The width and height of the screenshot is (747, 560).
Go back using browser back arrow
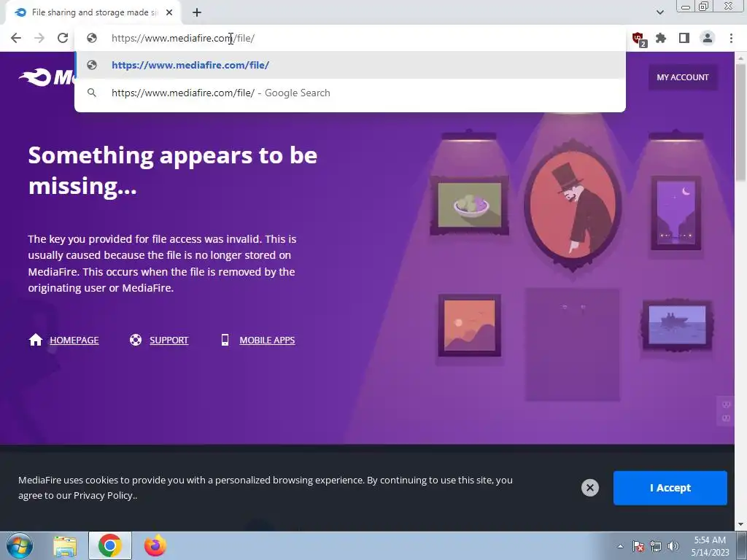point(16,38)
